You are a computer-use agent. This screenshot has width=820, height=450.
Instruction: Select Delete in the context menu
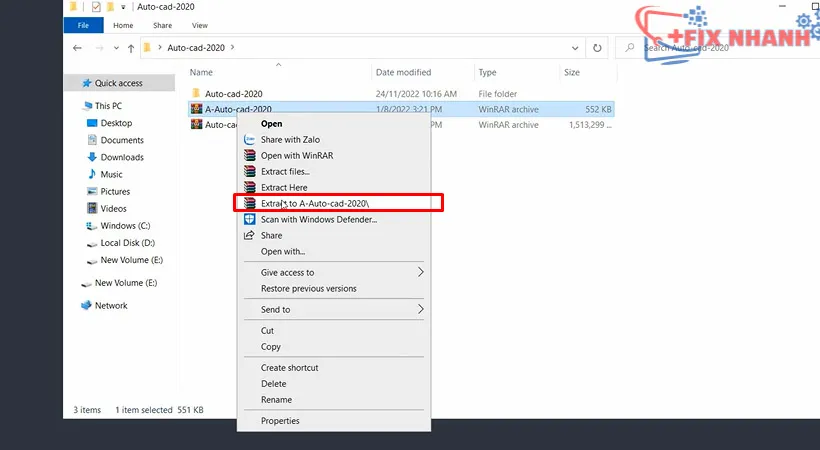(274, 384)
